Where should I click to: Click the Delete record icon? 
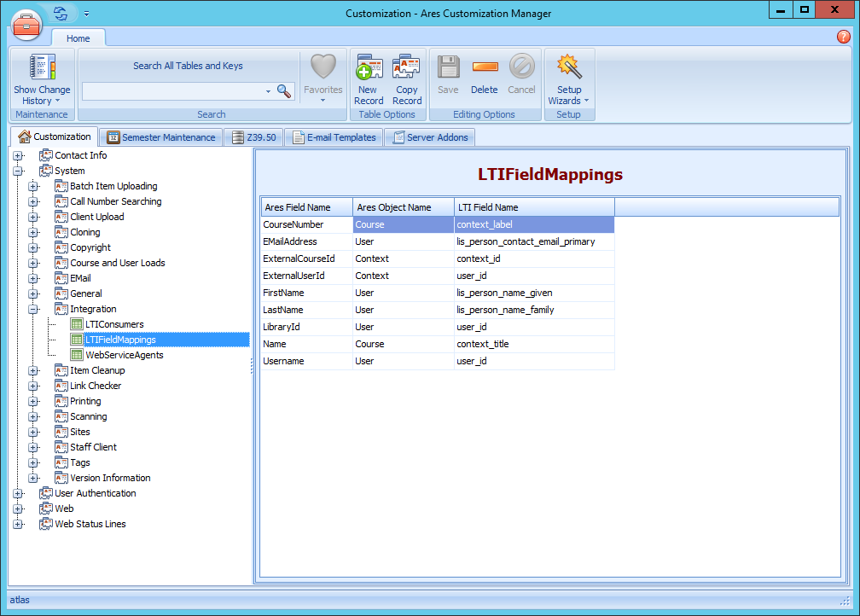485,68
